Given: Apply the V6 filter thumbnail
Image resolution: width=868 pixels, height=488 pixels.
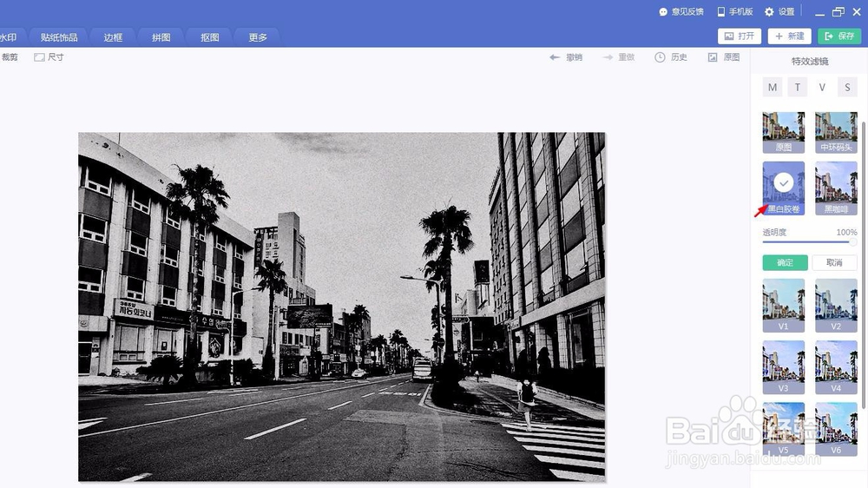Looking at the screenshot, I should click(836, 429).
